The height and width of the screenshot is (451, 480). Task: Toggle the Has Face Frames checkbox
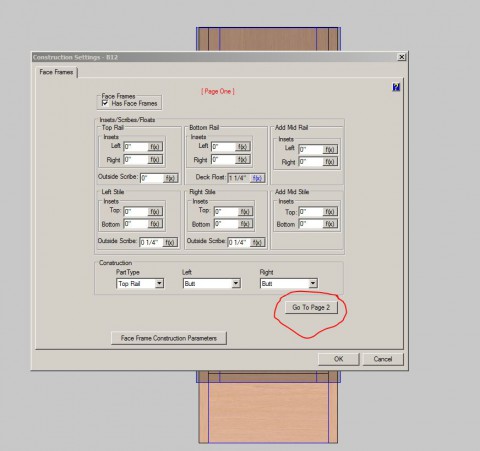(105, 103)
